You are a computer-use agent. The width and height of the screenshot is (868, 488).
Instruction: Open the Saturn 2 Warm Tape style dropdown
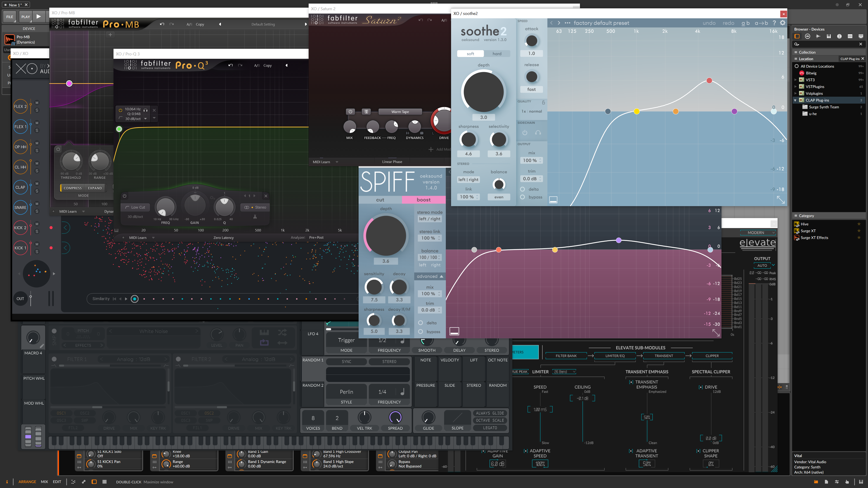point(400,112)
